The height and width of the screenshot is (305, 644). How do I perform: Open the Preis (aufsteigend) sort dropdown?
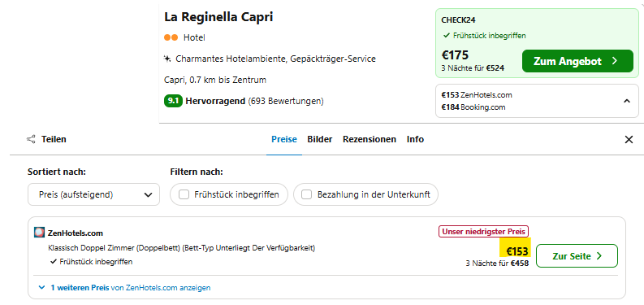pyautogui.click(x=93, y=194)
